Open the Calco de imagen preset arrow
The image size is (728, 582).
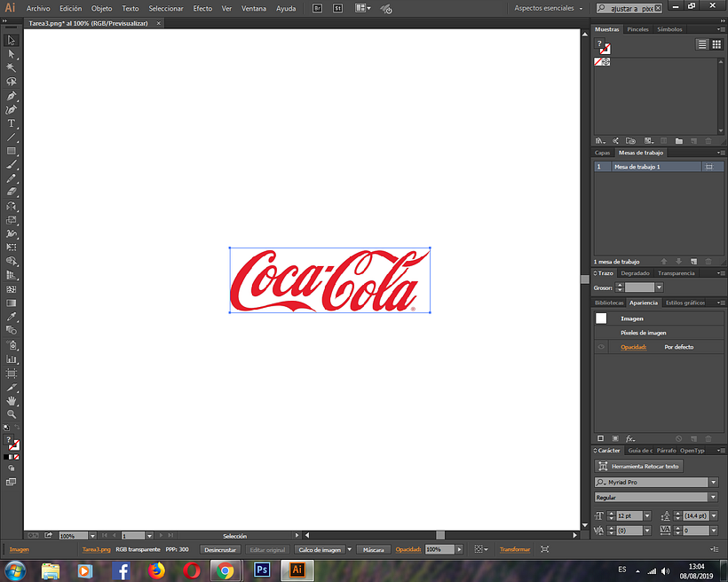[x=349, y=550]
